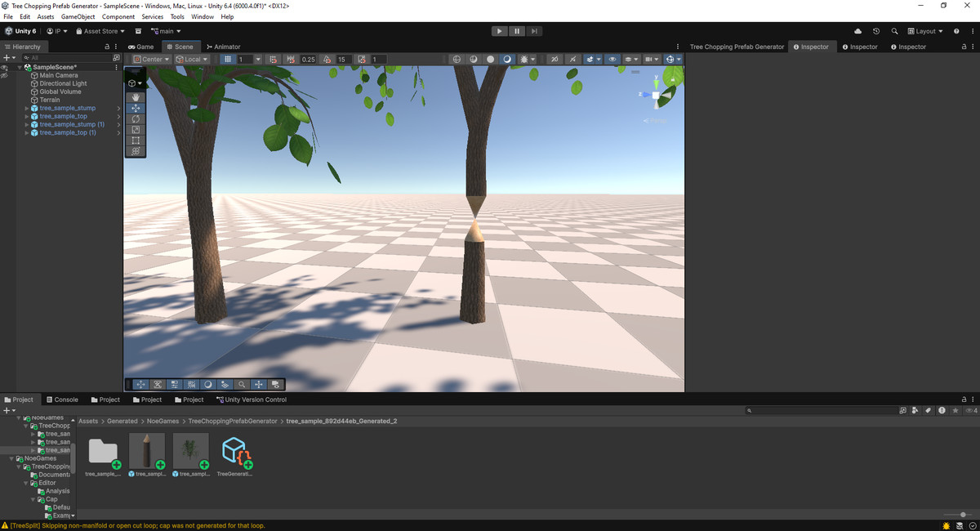
Task: Open the Unity Version Control tab
Action: point(252,399)
